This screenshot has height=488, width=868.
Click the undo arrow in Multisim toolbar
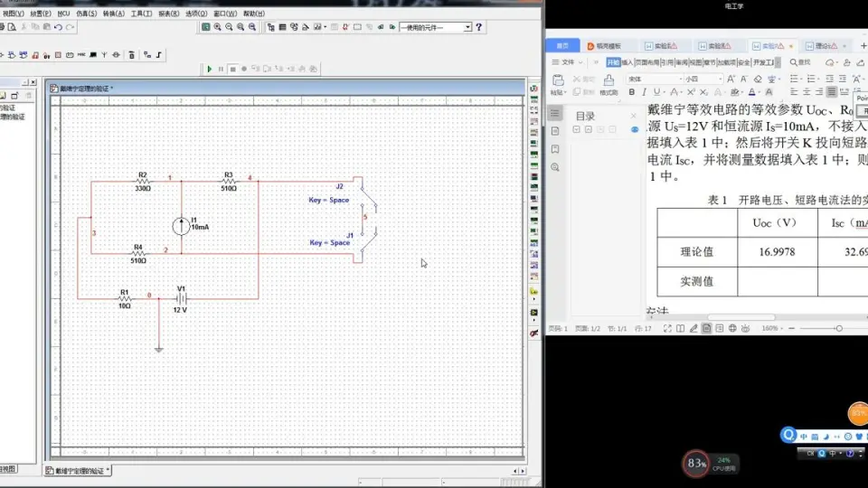[x=58, y=26]
